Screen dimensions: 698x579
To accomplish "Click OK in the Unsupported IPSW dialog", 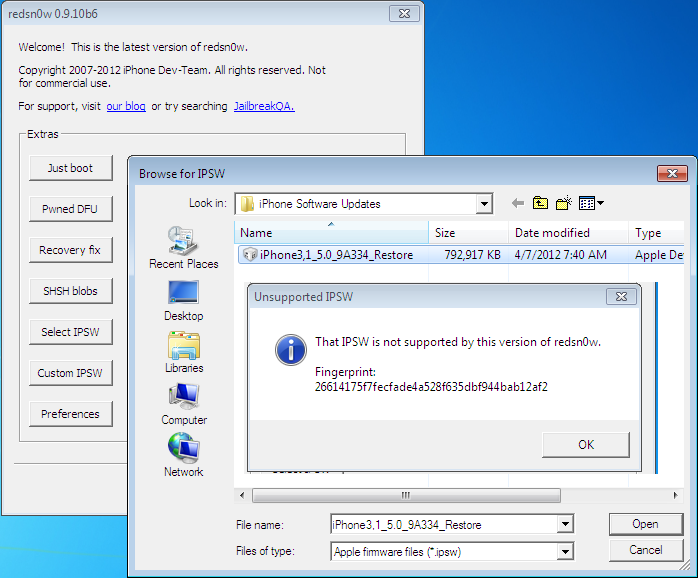I will pyautogui.click(x=586, y=445).
